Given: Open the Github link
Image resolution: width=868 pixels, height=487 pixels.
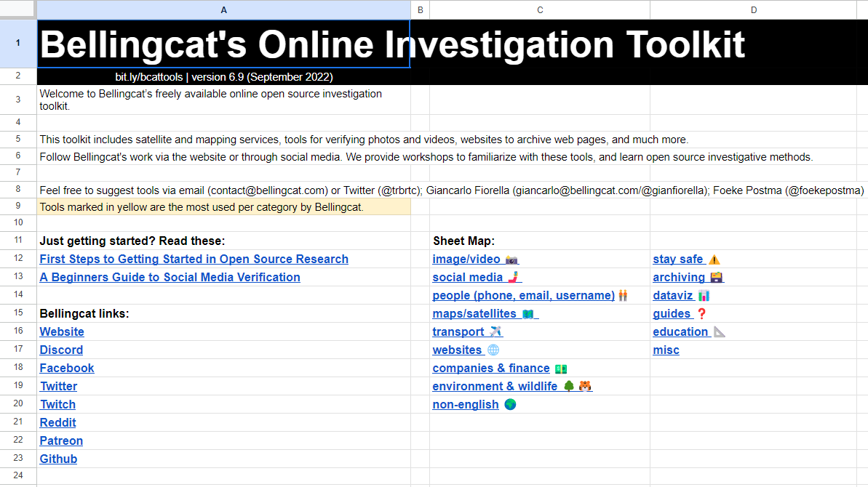Looking at the screenshot, I should (x=59, y=459).
